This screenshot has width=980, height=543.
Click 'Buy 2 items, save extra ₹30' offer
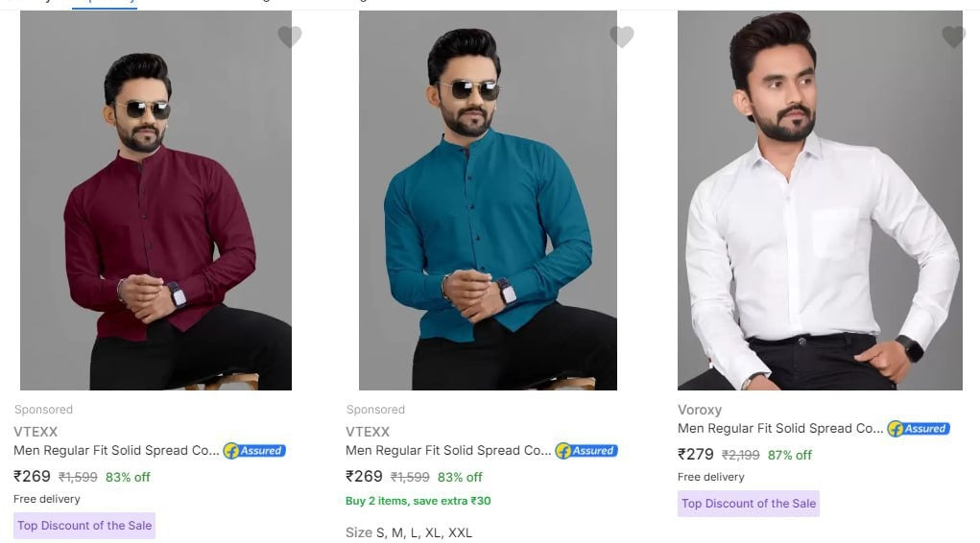[418, 501]
